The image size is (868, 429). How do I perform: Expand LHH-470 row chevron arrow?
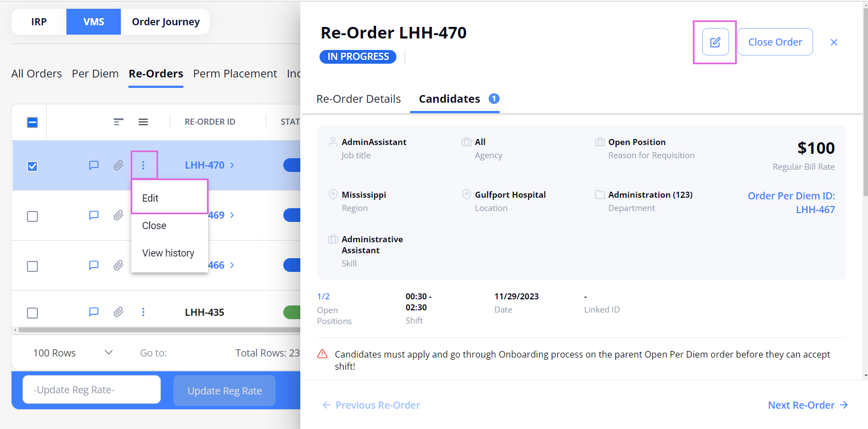pyautogui.click(x=232, y=165)
